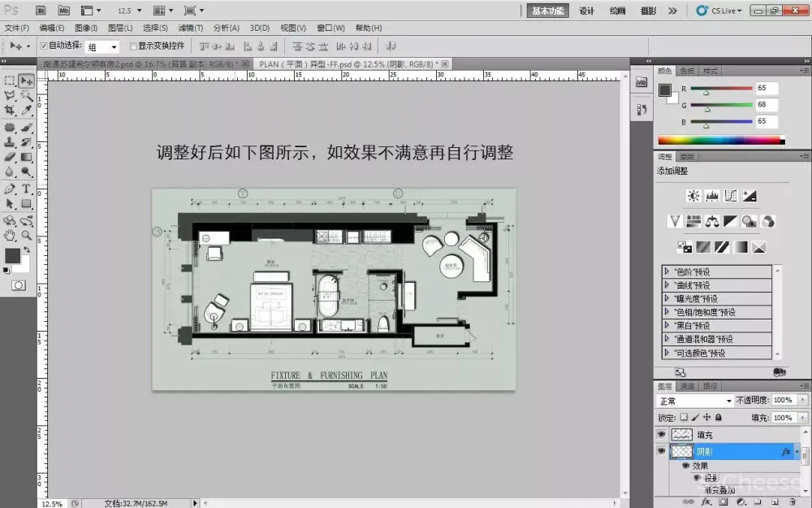Open the 正常 blend mode dropdown

pyautogui.click(x=694, y=401)
